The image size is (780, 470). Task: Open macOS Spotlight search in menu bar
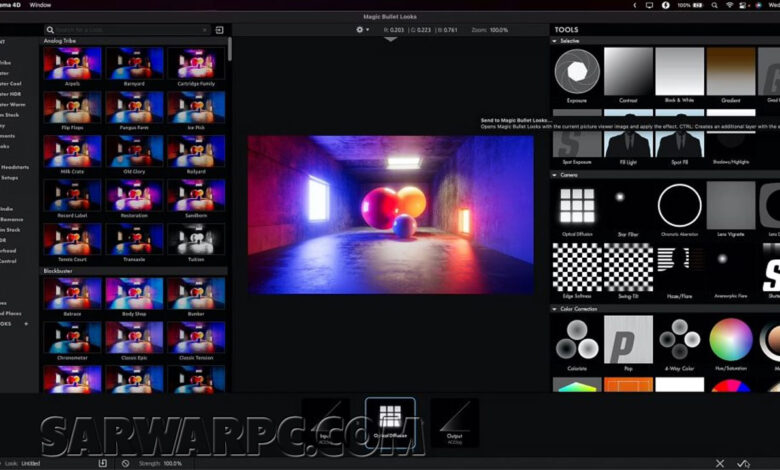point(714,5)
